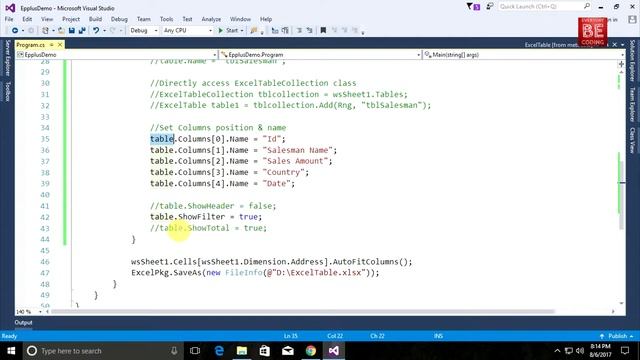Open the Windows Start menu

11,351
